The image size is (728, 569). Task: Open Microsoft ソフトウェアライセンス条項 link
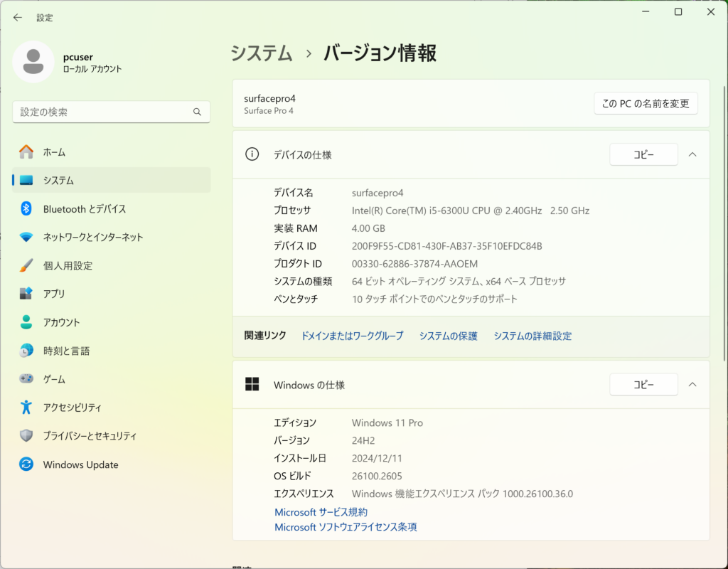tap(346, 527)
